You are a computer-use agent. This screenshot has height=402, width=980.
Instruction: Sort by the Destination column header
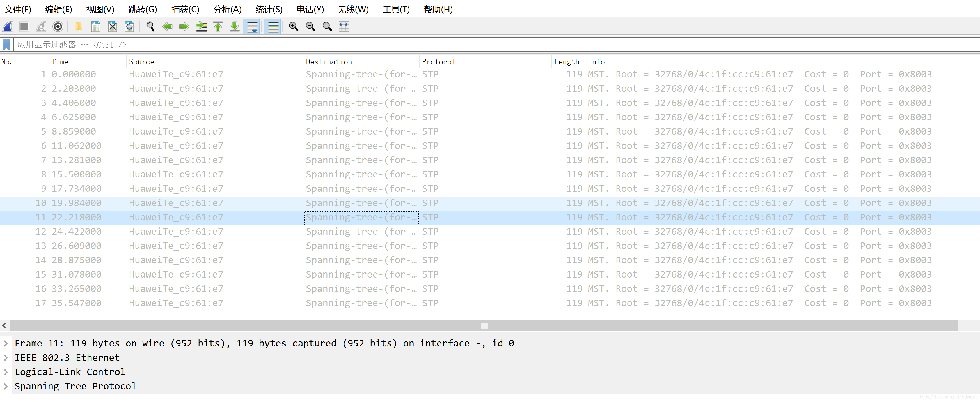[x=361, y=62]
